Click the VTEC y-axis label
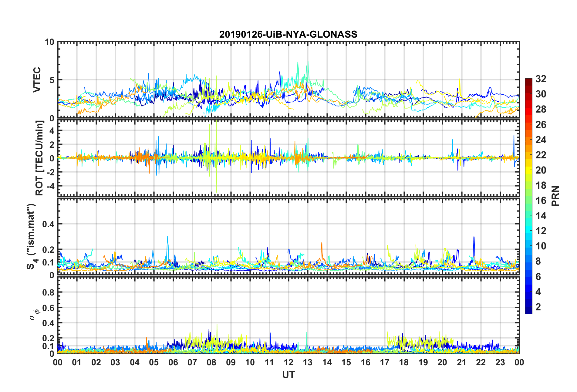The image size is (577, 392). (x=37, y=79)
